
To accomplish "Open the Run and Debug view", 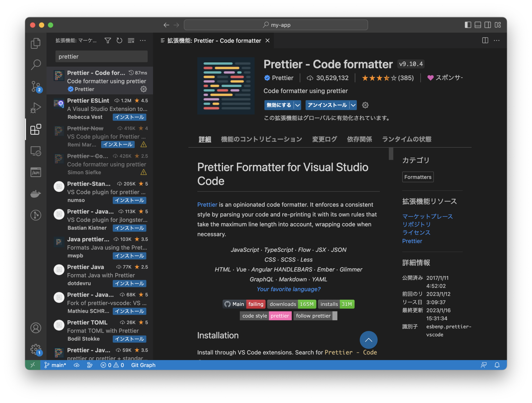I will coord(35,107).
